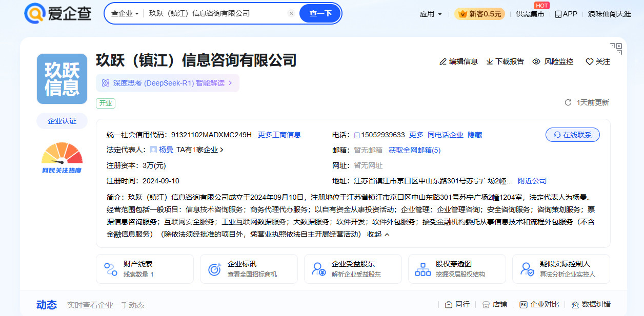This screenshot has height=316, width=644.
Task: Open the property clues card
Action: (145, 269)
